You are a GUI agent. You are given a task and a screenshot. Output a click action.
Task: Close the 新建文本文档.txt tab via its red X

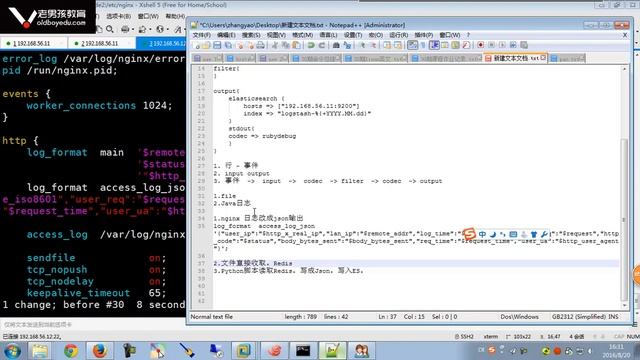[x=543, y=58]
